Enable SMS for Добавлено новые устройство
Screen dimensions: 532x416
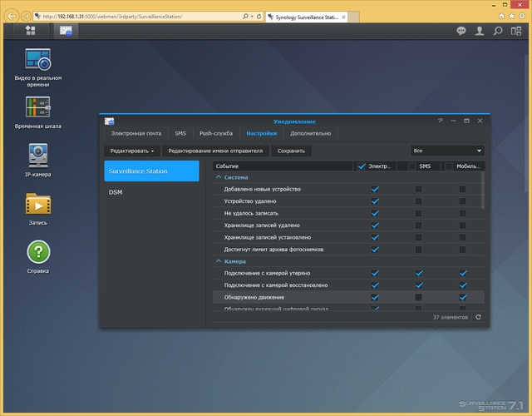419,190
